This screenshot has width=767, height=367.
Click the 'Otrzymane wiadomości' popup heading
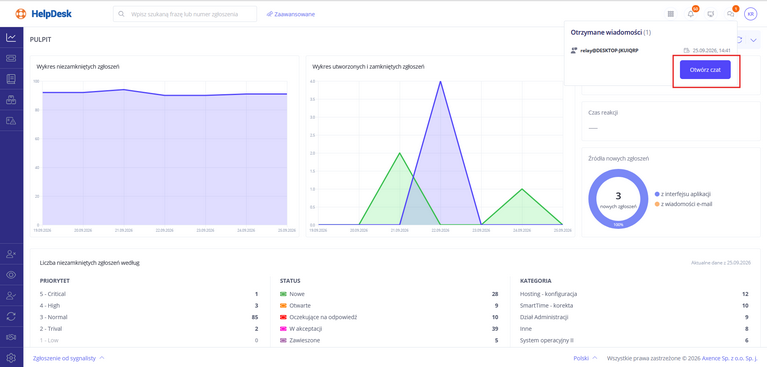(x=610, y=32)
